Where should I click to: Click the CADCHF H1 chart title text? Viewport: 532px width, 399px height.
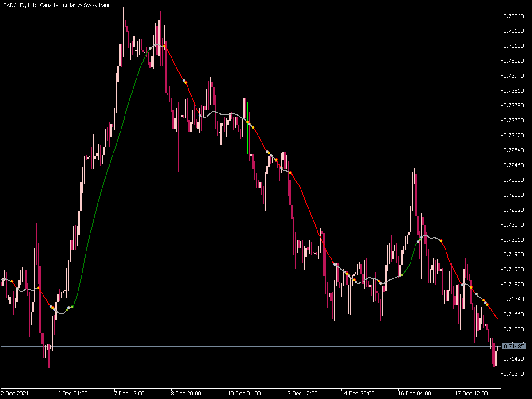click(57, 5)
